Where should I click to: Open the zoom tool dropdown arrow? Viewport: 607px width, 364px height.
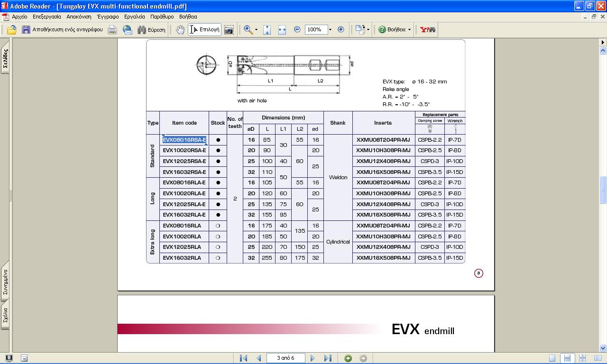pyautogui.click(x=256, y=29)
